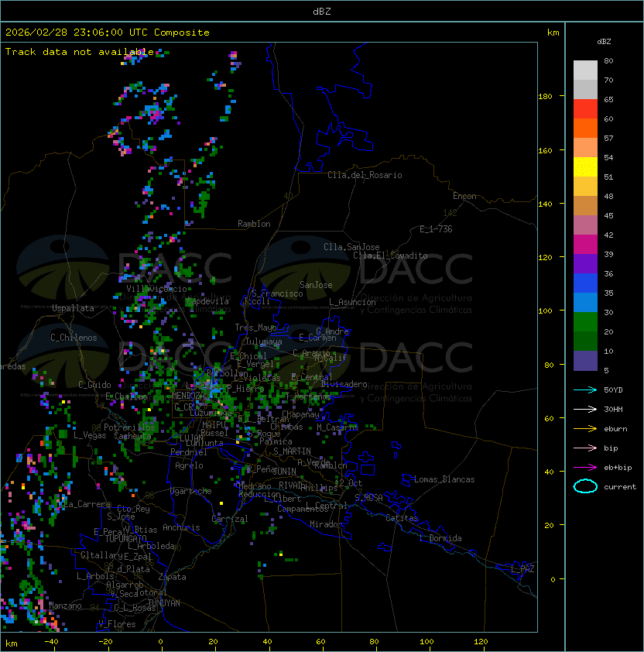Select the green 20-30 dBZ swatch

click(x=585, y=322)
